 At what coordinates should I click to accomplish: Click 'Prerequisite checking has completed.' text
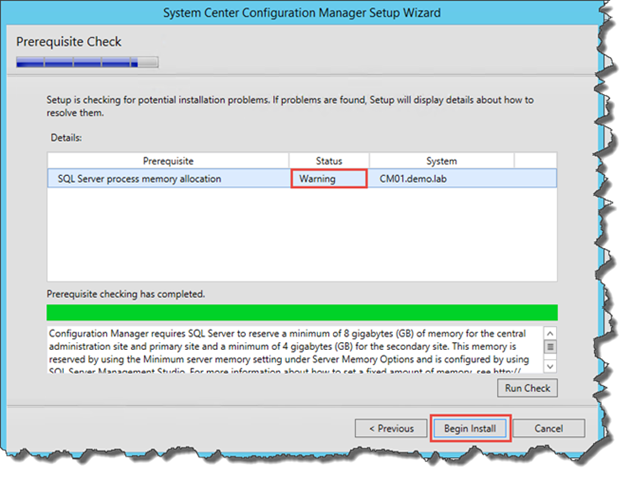click(x=126, y=294)
